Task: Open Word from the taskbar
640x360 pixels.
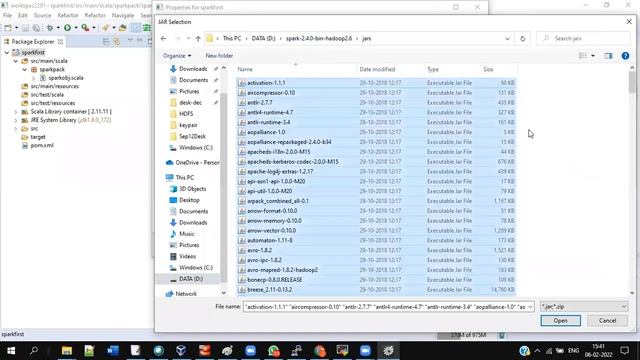Action: [113, 351]
